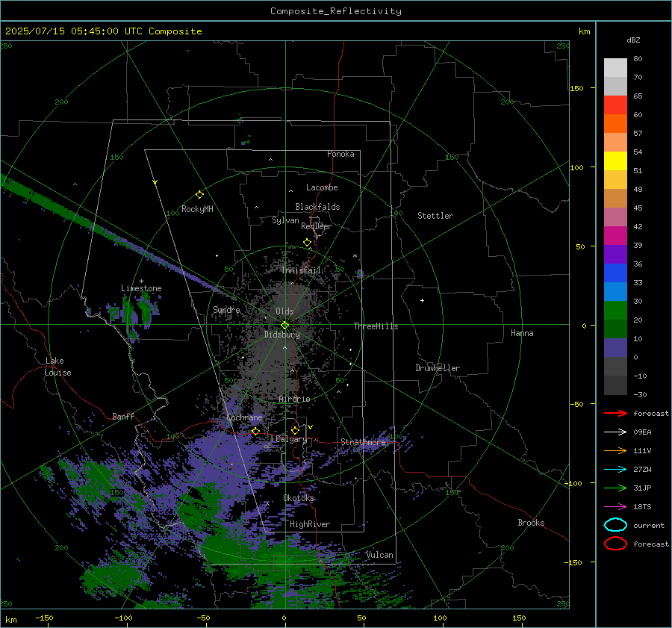Click the Stettler town label
Viewport: 672px width, 628px height.
point(435,216)
